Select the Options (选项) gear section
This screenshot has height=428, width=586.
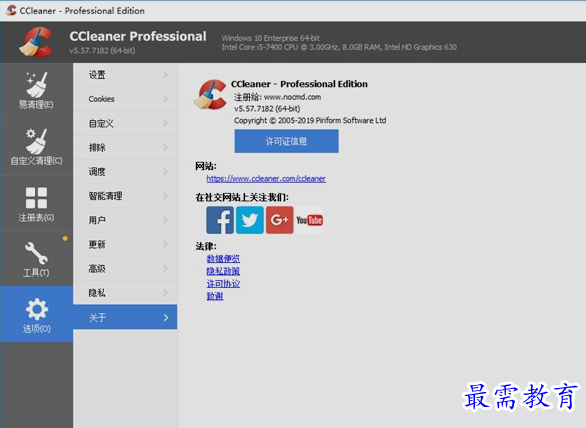tap(36, 314)
